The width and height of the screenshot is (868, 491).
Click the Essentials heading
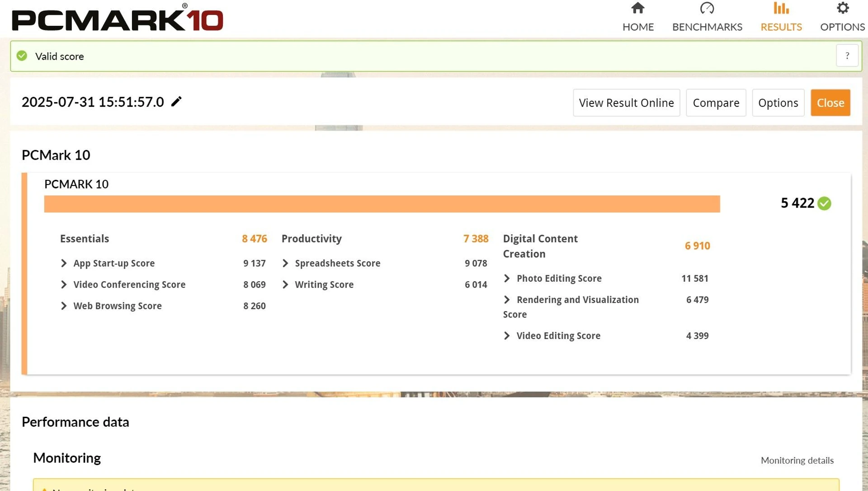(85, 239)
